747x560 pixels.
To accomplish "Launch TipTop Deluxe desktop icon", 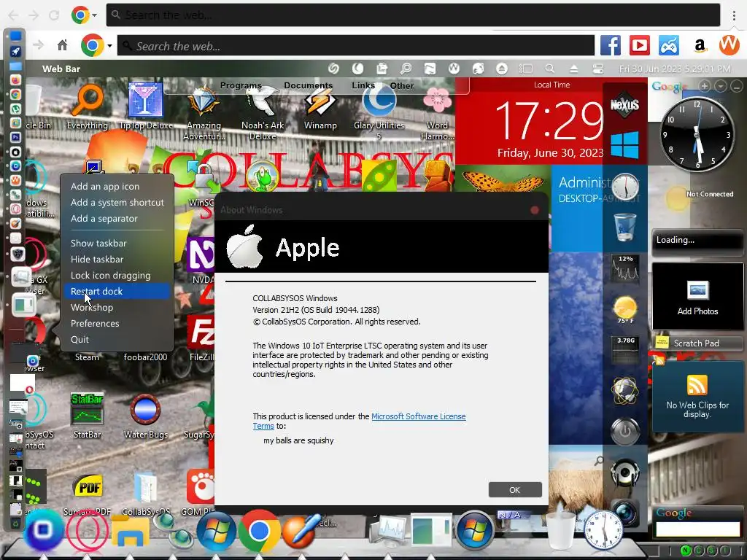I will [x=146, y=106].
